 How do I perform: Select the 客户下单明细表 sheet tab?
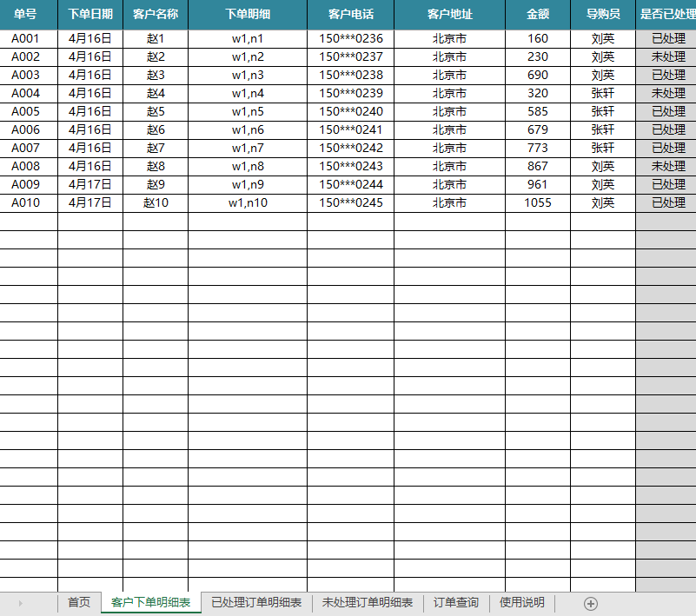tap(151, 602)
